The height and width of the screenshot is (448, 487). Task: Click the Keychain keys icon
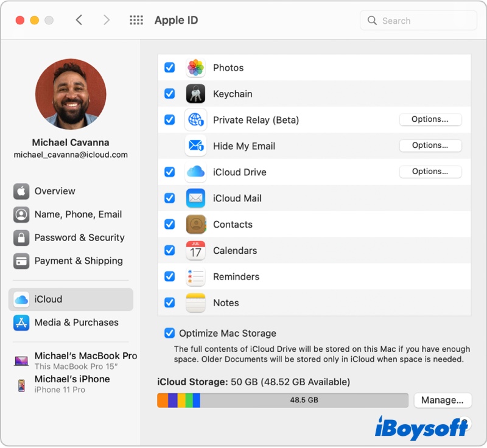point(195,94)
